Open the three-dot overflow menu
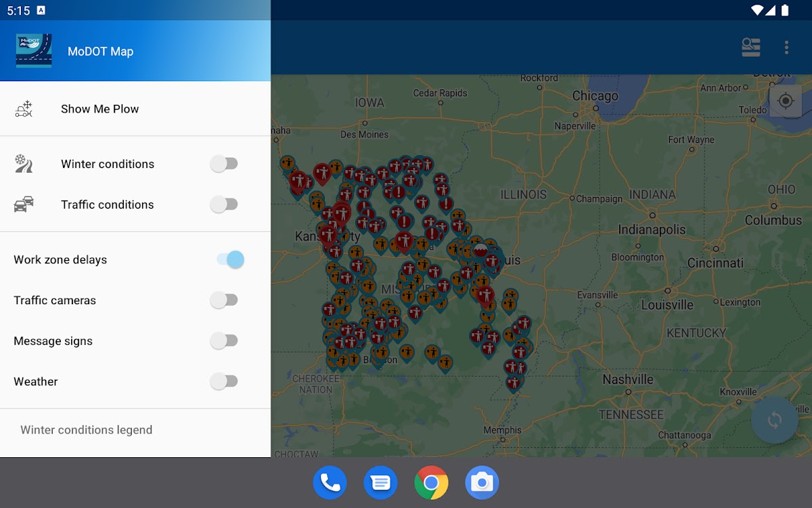Screen dimensions: 812x508 point(786,47)
